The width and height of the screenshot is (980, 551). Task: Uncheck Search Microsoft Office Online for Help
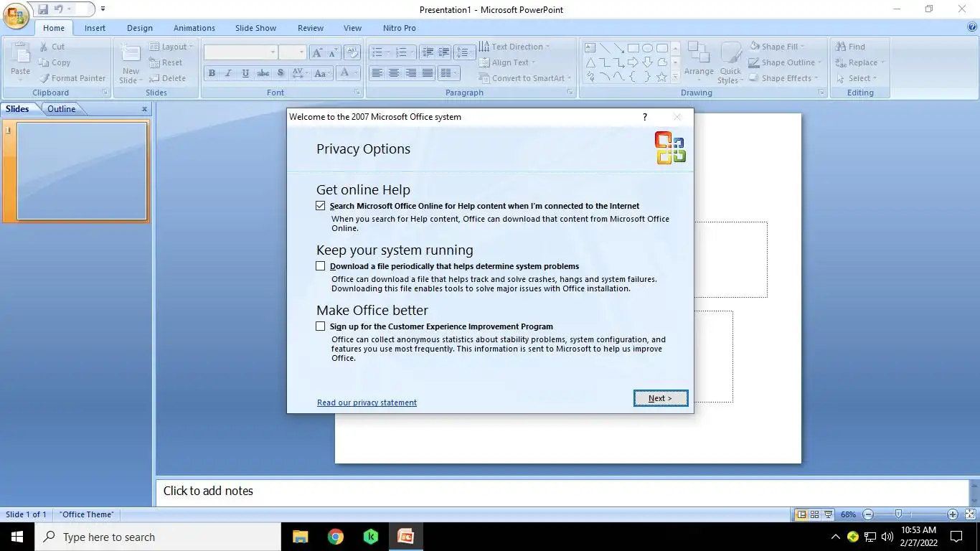(x=320, y=206)
